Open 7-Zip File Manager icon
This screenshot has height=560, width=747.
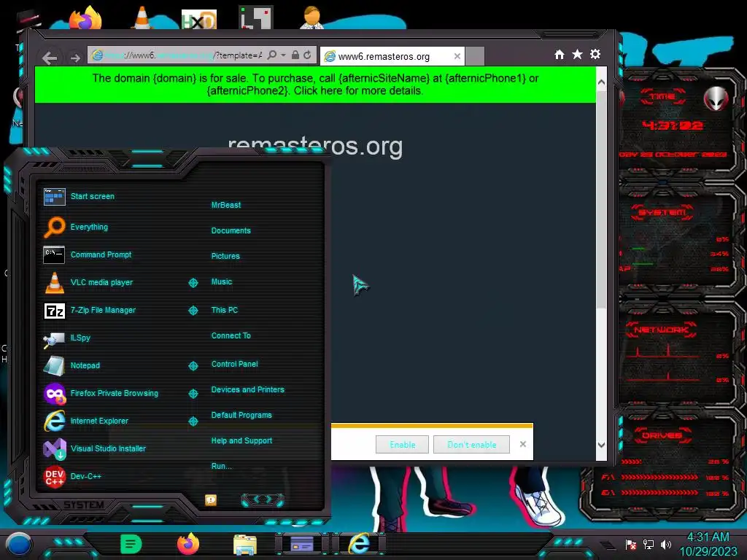pos(54,311)
